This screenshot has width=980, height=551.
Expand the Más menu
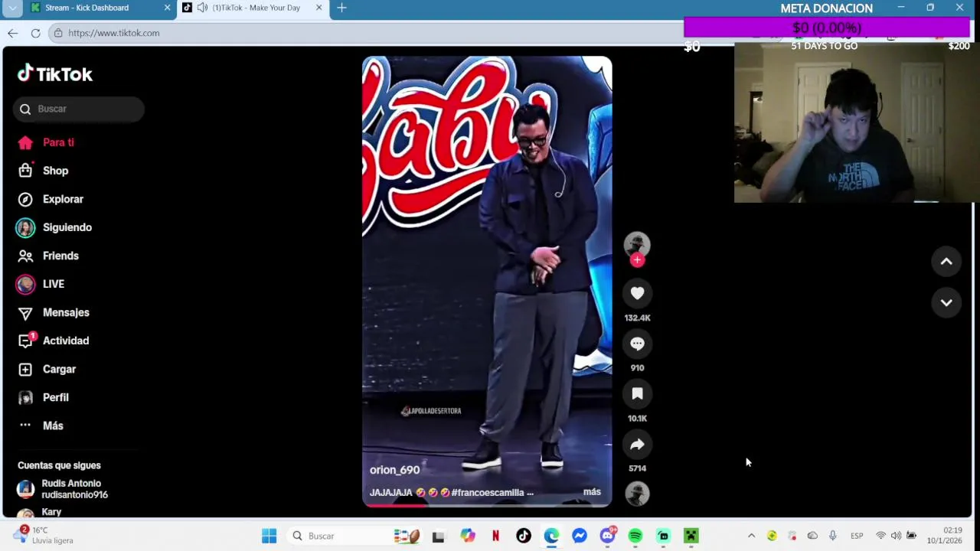click(53, 425)
